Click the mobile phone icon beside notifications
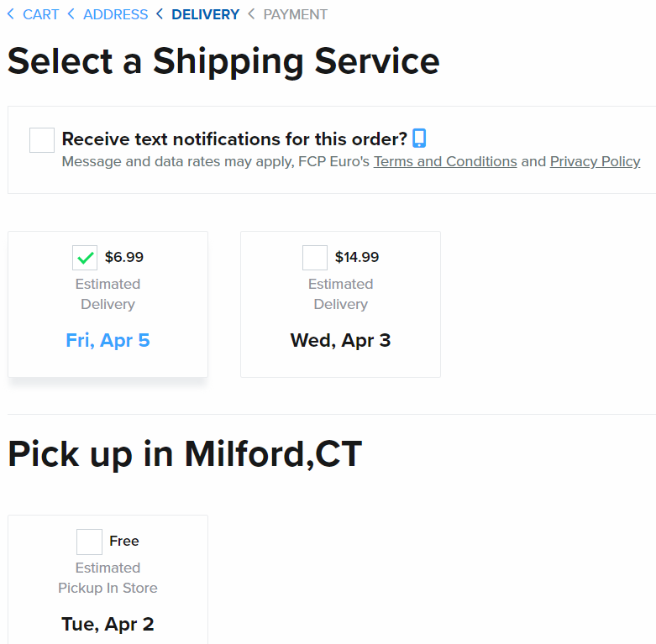 (x=419, y=138)
